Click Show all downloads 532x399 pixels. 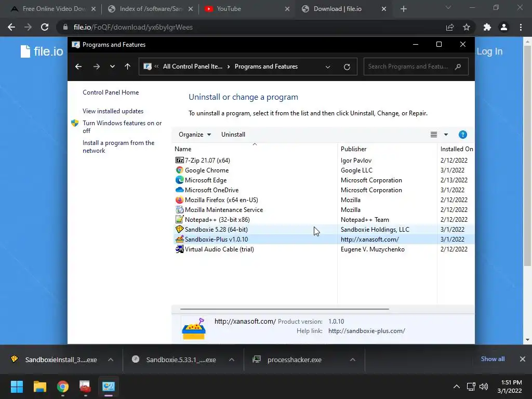click(493, 359)
